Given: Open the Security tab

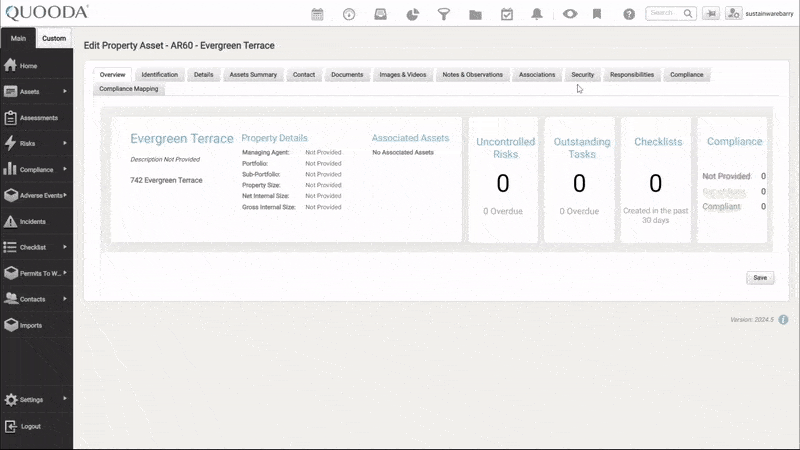Looking at the screenshot, I should [583, 74].
